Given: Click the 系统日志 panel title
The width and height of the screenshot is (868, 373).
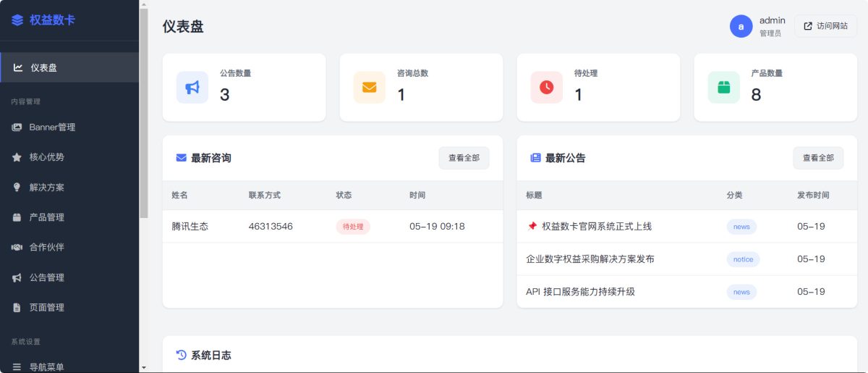Looking at the screenshot, I should (x=211, y=356).
